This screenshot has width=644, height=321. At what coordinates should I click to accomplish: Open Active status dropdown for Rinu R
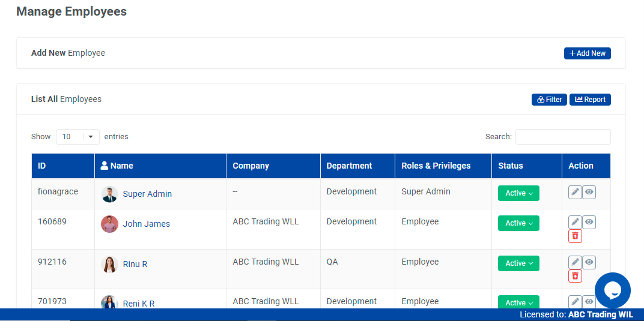pos(518,263)
